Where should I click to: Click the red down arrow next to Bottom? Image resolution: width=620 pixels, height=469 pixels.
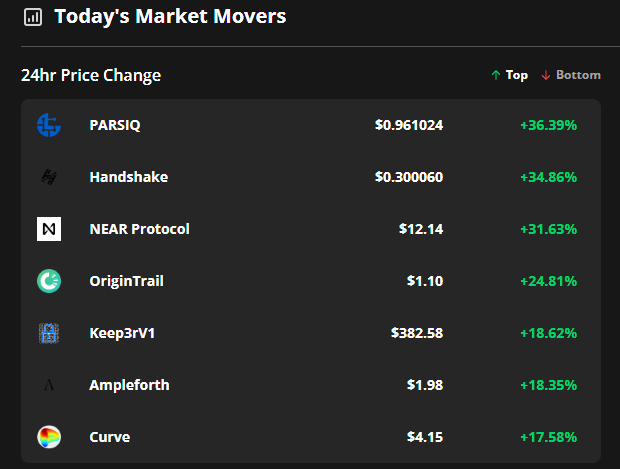coord(546,75)
